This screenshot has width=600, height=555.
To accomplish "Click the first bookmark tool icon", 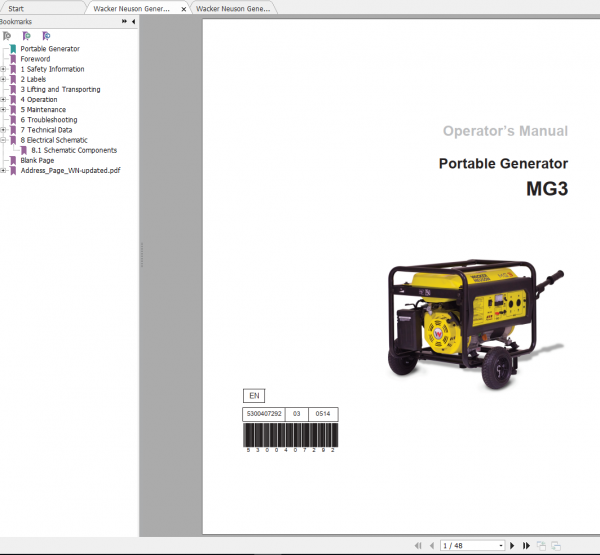I will point(7,36).
